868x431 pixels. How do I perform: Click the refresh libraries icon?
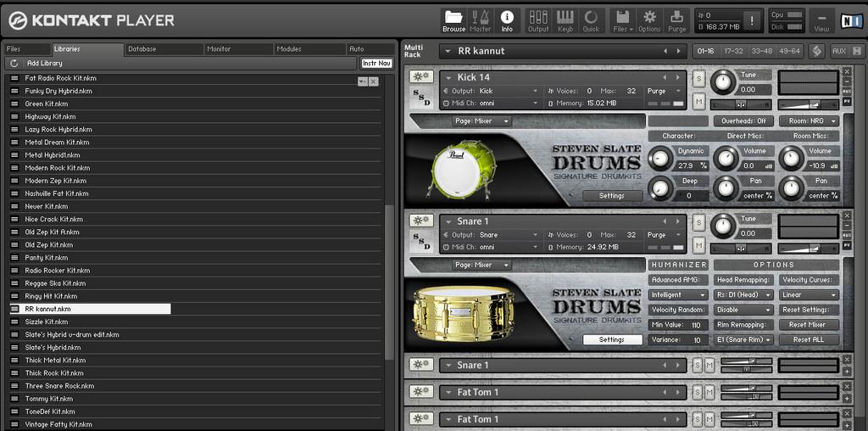click(x=14, y=64)
